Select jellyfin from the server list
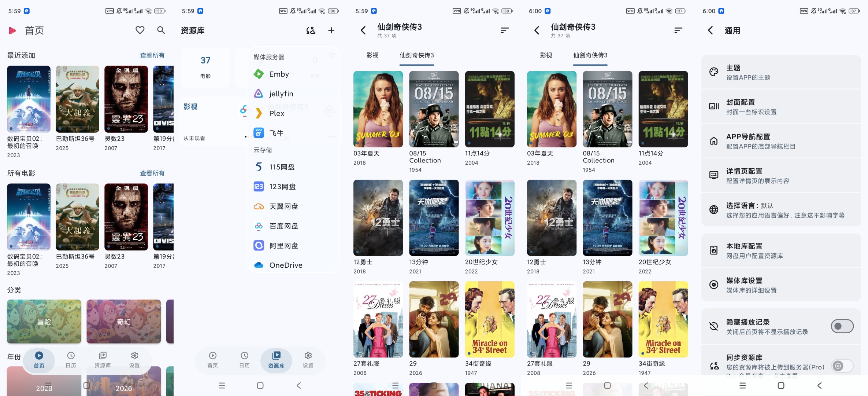Image resolution: width=868 pixels, height=396 pixels. pyautogui.click(x=293, y=93)
